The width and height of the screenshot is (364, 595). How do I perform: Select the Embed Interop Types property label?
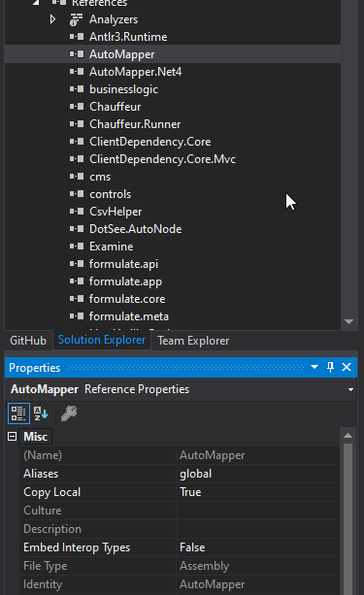[77, 547]
